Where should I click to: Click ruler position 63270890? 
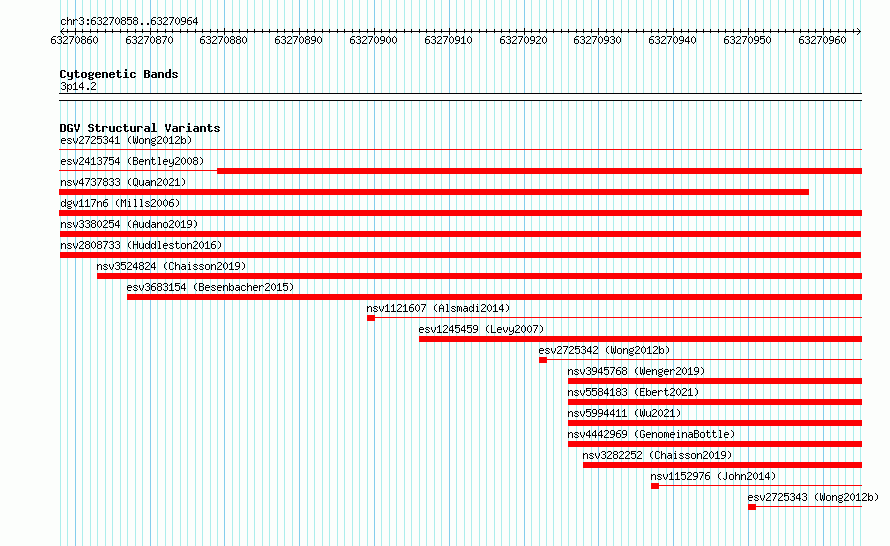click(299, 40)
